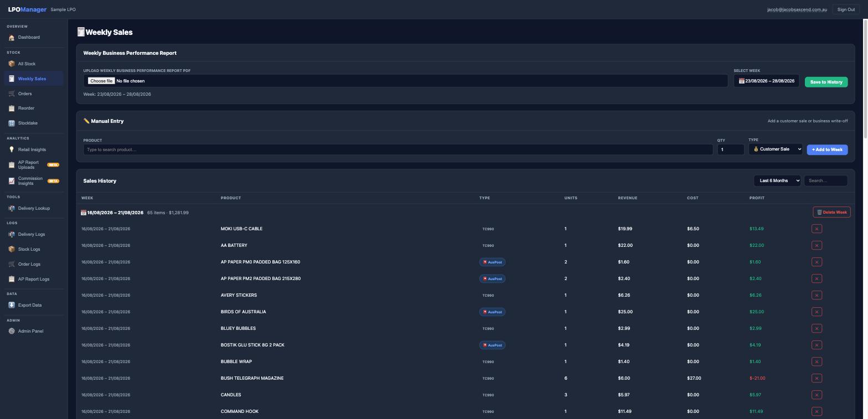Remove the BUBBLE WRAP row

click(817, 361)
